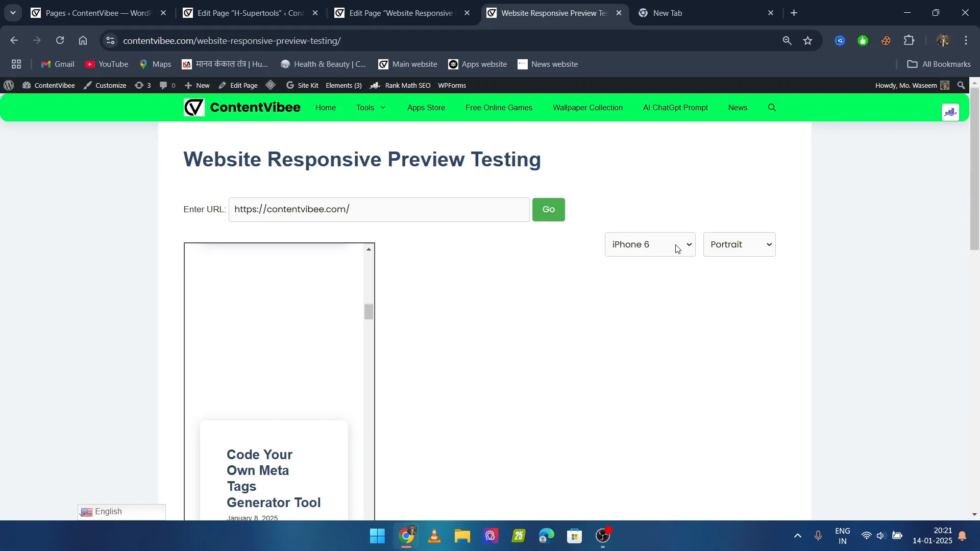
Task: Reload the current page
Action: [x=60, y=40]
